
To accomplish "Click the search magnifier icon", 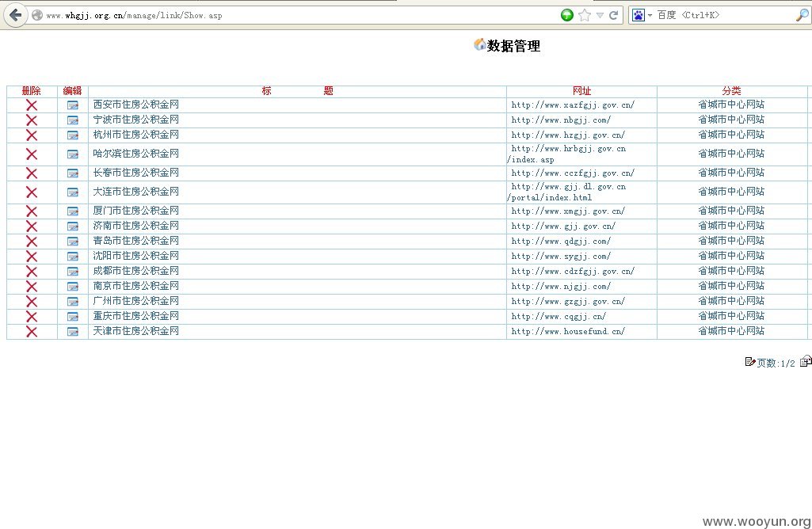I will pos(802,15).
